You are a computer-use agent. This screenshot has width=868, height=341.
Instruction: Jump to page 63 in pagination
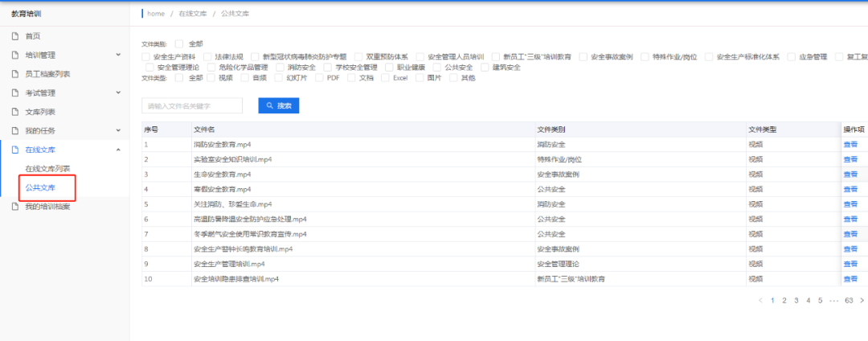click(849, 300)
